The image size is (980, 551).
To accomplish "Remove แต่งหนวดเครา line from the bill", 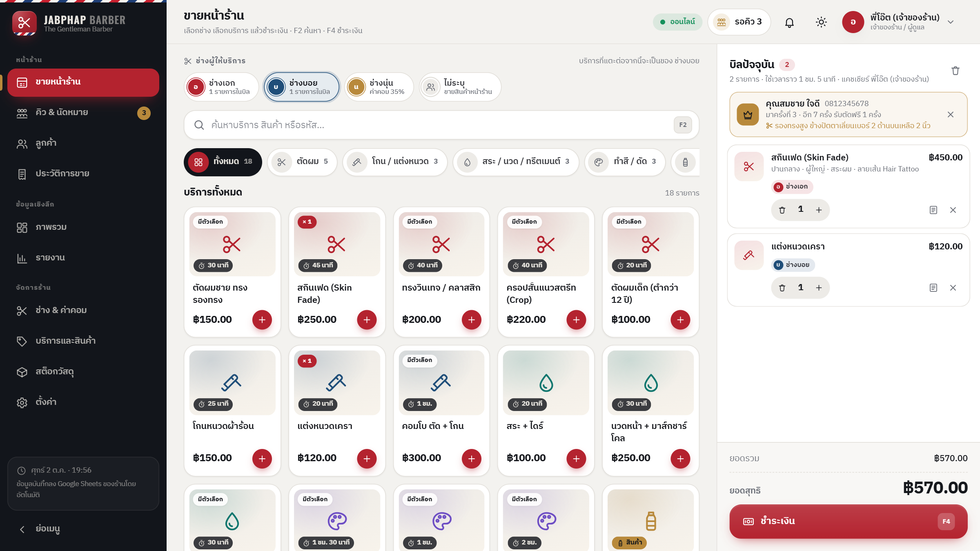I will coord(953,288).
